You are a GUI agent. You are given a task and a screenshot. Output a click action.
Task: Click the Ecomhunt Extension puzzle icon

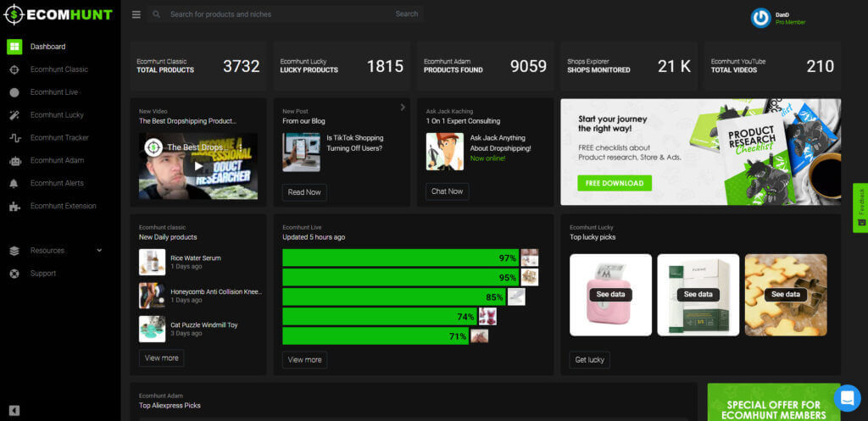(14, 207)
